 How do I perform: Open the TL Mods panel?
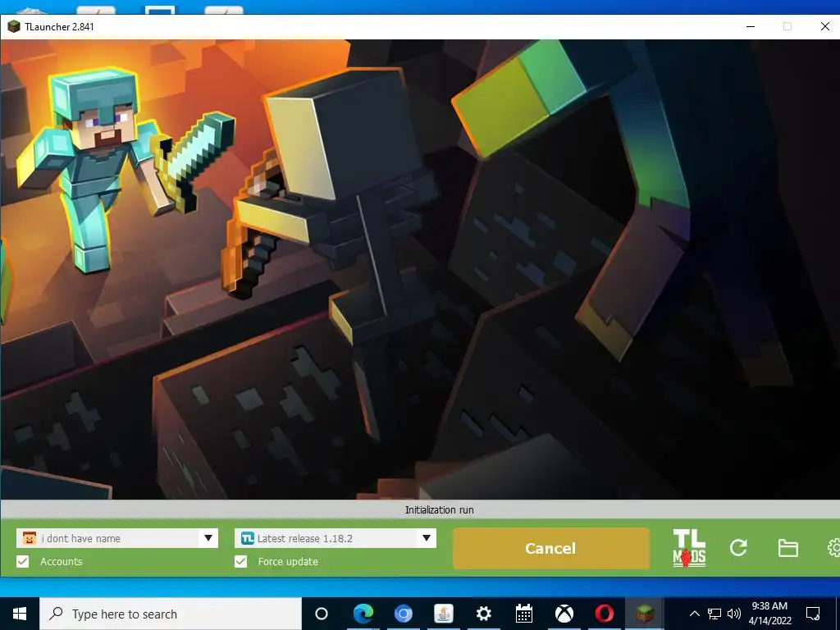689,548
